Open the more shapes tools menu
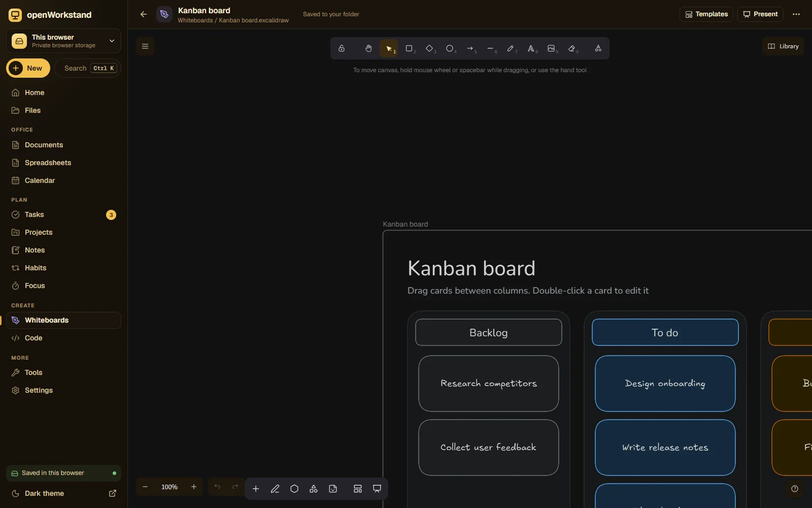 (598, 48)
